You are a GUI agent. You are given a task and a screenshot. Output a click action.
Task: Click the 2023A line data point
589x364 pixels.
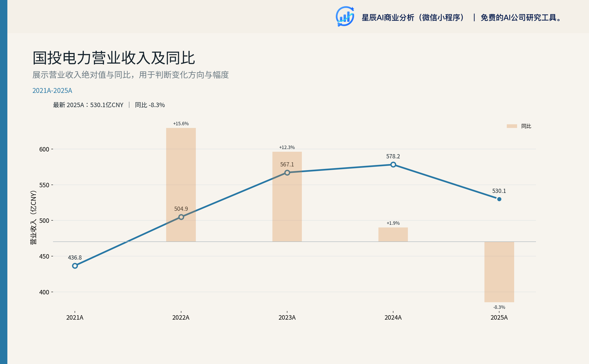point(287,173)
